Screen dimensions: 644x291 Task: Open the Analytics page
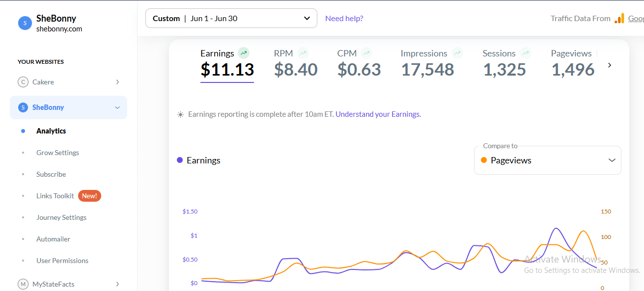coord(51,131)
